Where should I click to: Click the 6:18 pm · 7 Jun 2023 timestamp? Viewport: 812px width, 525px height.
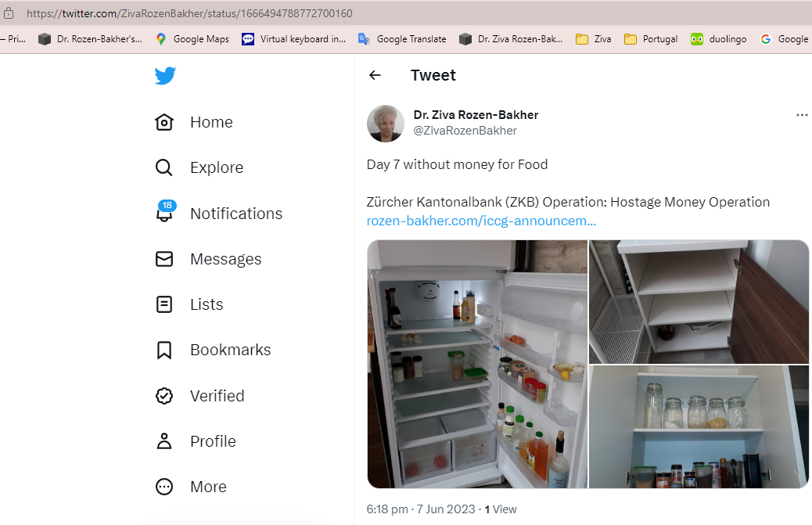pos(421,509)
